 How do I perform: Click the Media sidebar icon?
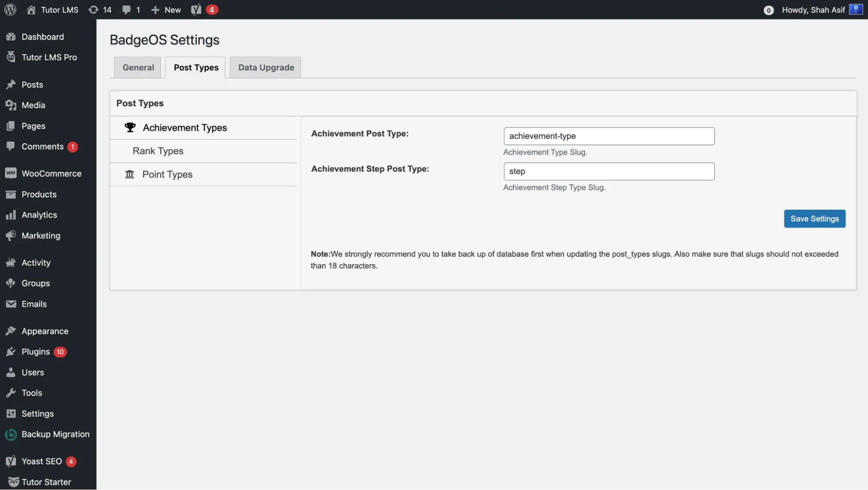[x=11, y=105]
